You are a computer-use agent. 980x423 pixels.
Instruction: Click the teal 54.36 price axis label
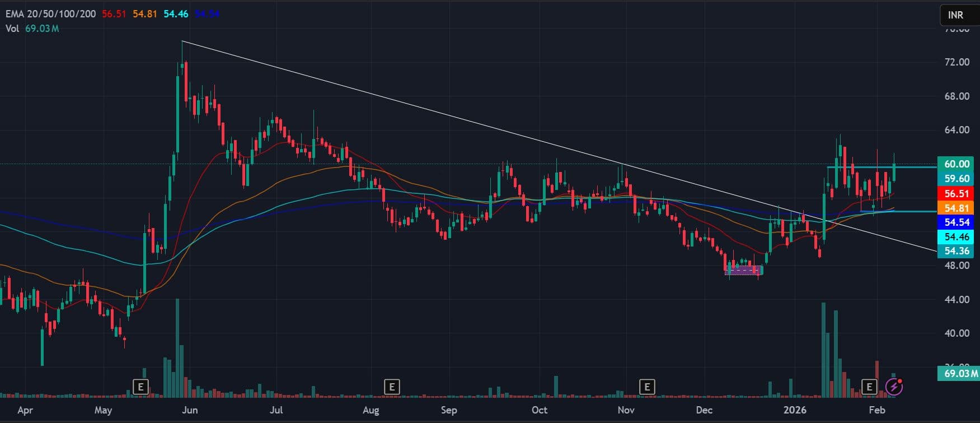click(956, 251)
